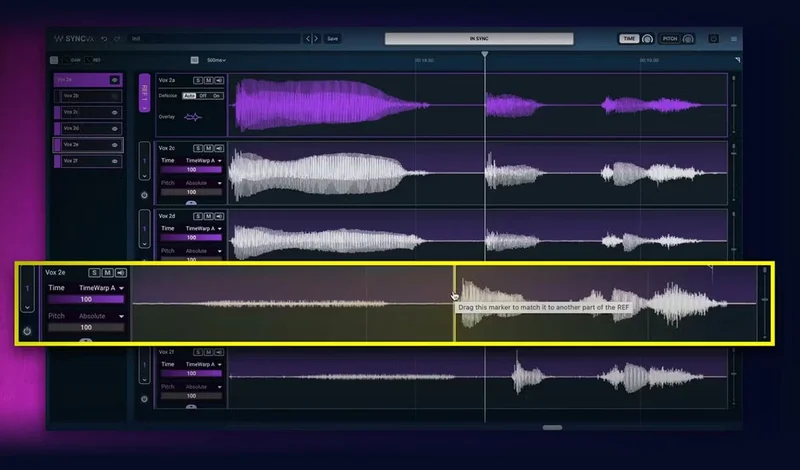Open the group selector beside Vox 2c
Viewport: 800px width, 470px height.
click(144, 161)
